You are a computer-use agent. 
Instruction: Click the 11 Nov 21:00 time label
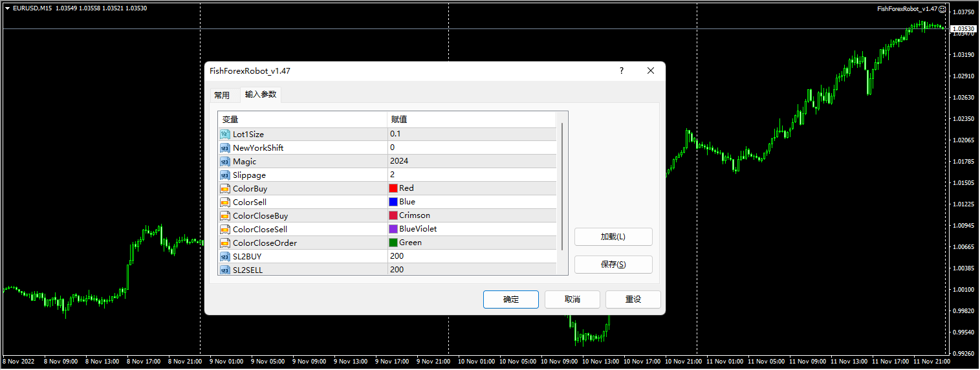click(931, 362)
